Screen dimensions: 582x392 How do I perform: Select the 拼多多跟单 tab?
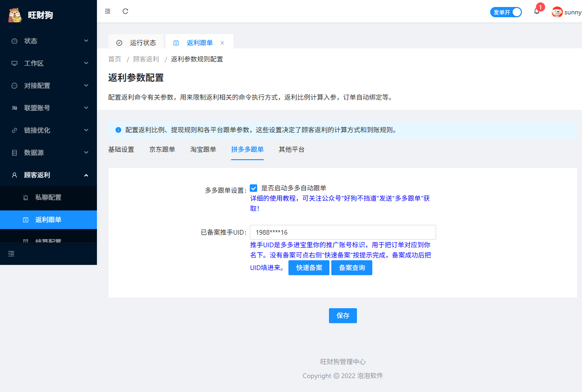247,149
